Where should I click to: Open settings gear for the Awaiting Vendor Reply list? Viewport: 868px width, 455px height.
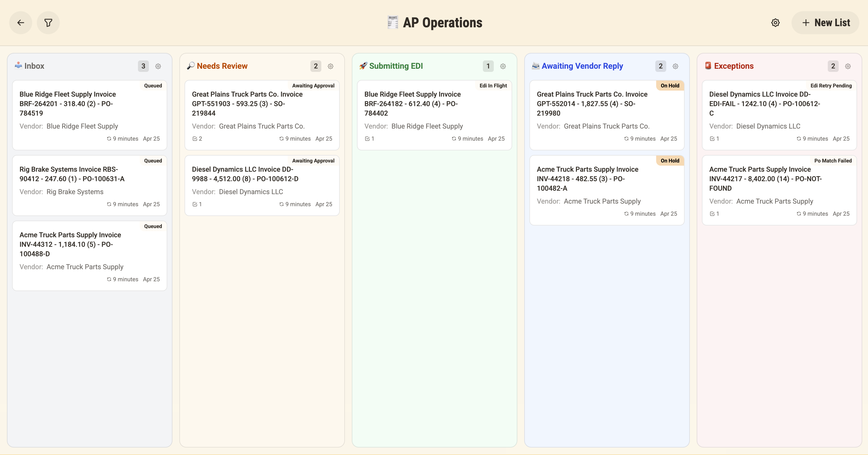675,66
